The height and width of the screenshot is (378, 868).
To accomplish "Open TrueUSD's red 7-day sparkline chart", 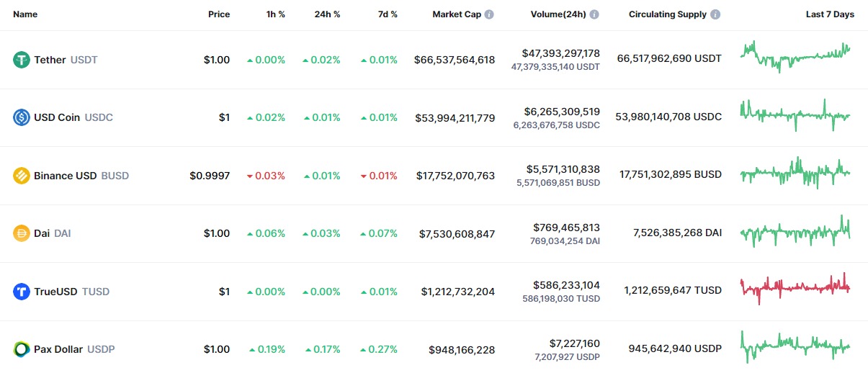I will (x=795, y=288).
